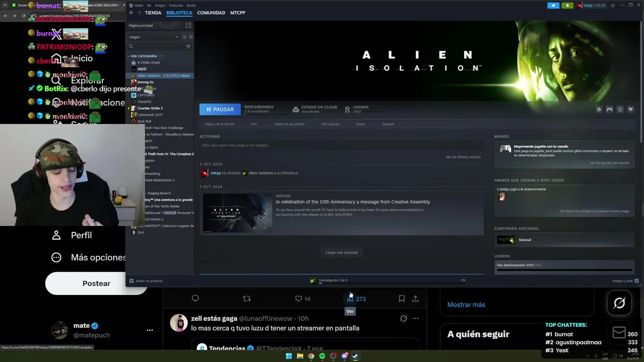The width and height of the screenshot is (644, 362).
Task: Open Spotify from the taskbar
Action: 322,356
